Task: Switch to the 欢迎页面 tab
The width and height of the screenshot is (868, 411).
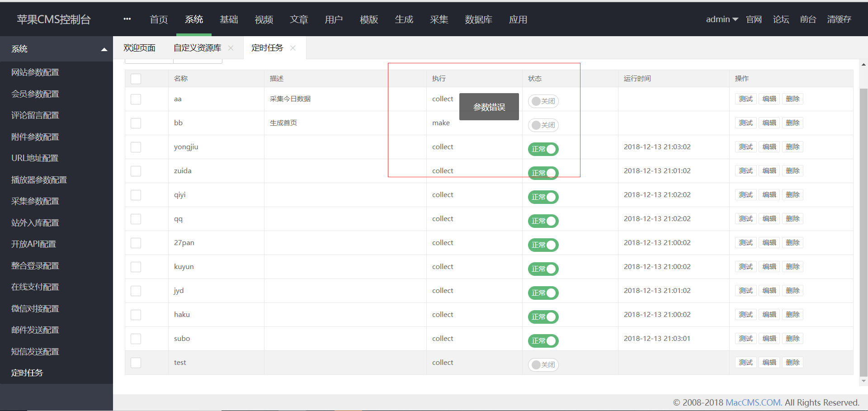Action: pyautogui.click(x=140, y=47)
